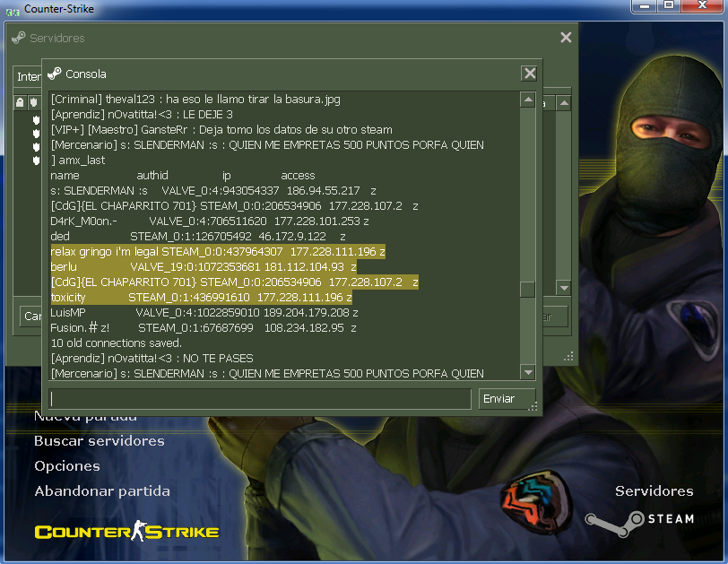Click the IP 46.172.9.122

[292, 237]
